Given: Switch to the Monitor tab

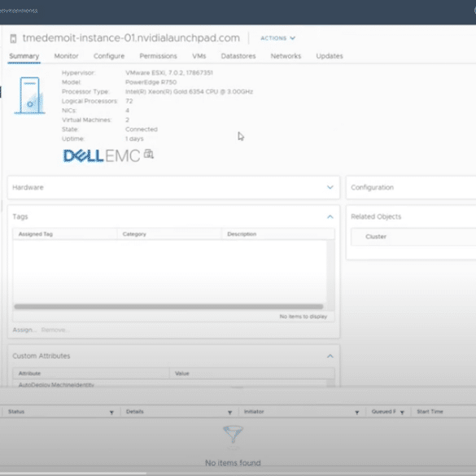Looking at the screenshot, I should (x=66, y=56).
